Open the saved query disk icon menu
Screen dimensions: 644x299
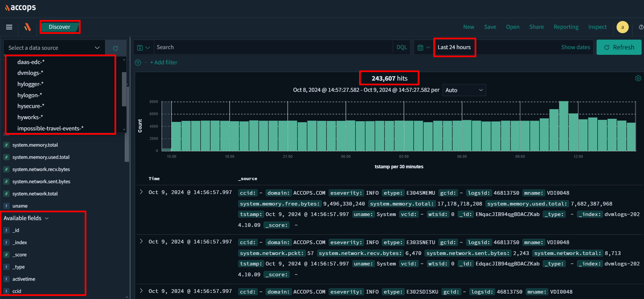click(x=143, y=48)
